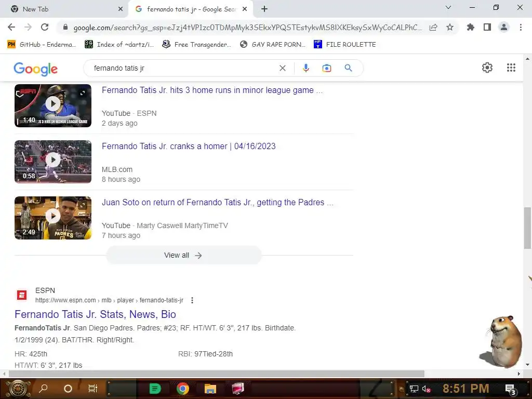Click the scroll-down arrow of the vertical scrollbar
Image resolution: width=532 pixels, height=399 pixels.
click(527, 365)
